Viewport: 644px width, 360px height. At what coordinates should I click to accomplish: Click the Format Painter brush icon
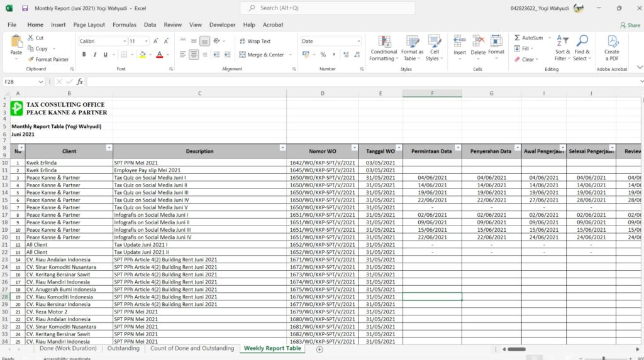tap(31, 60)
